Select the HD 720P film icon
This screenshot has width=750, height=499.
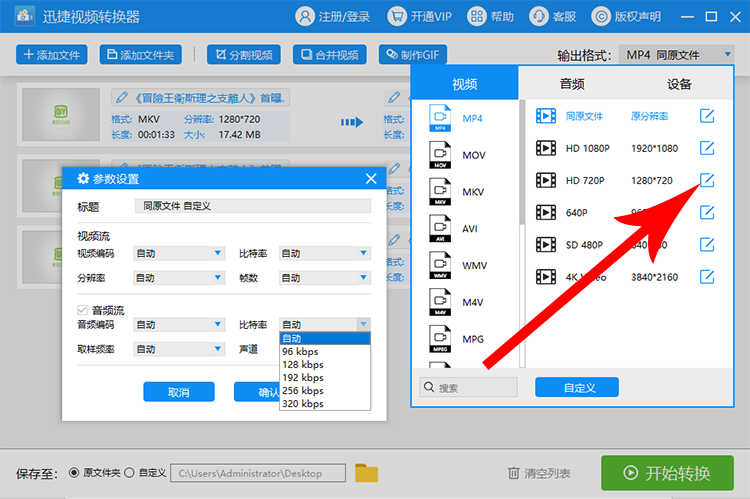(546, 180)
